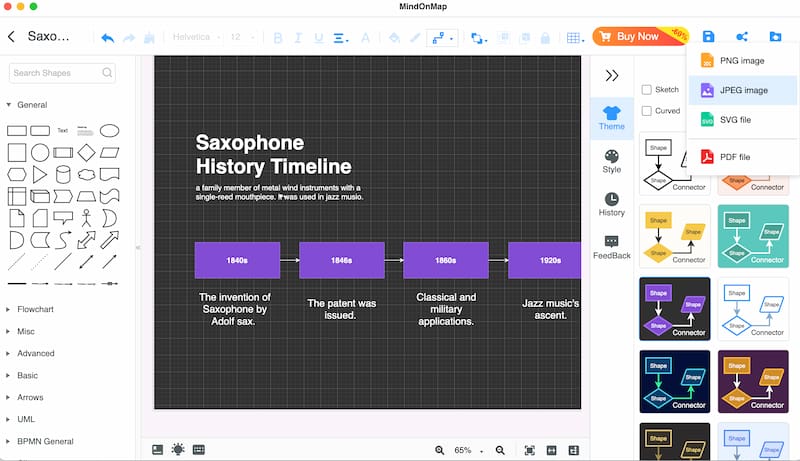
Task: Redo the last action
Action: tap(129, 38)
